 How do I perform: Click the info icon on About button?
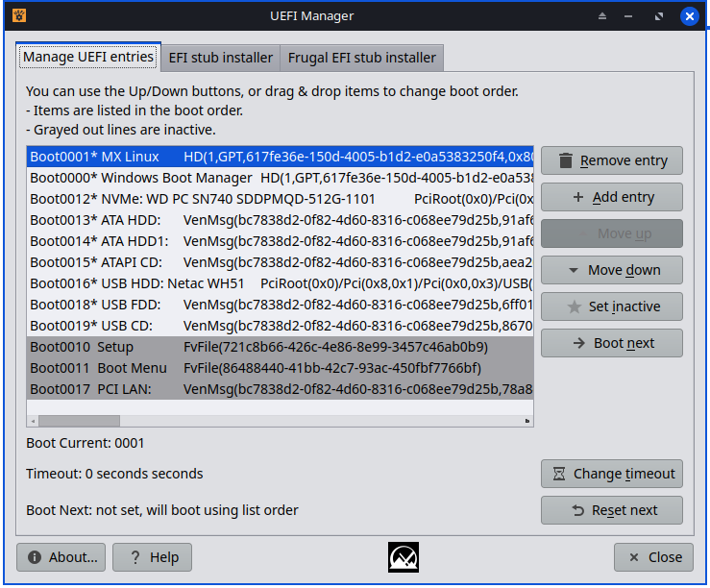click(x=35, y=557)
